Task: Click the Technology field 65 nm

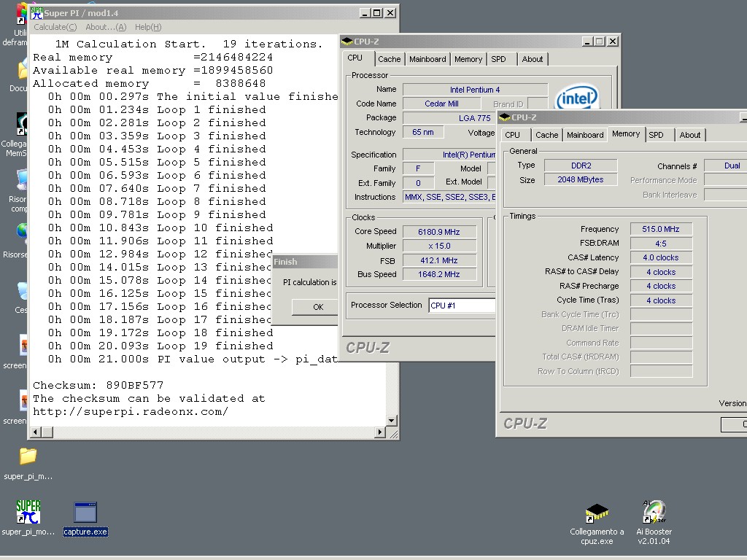Action: 423,132
